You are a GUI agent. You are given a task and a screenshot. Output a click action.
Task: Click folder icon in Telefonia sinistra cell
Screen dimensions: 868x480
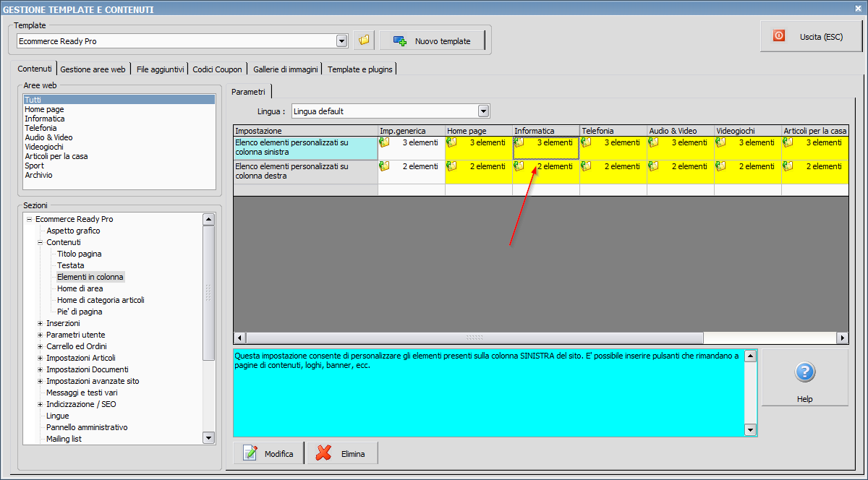coord(586,142)
